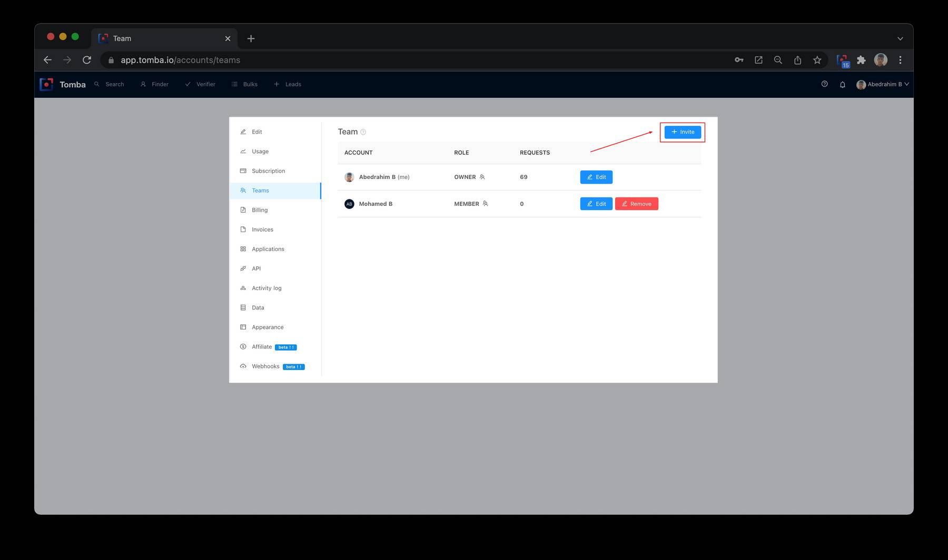Click the Chrome profile avatar

(881, 60)
